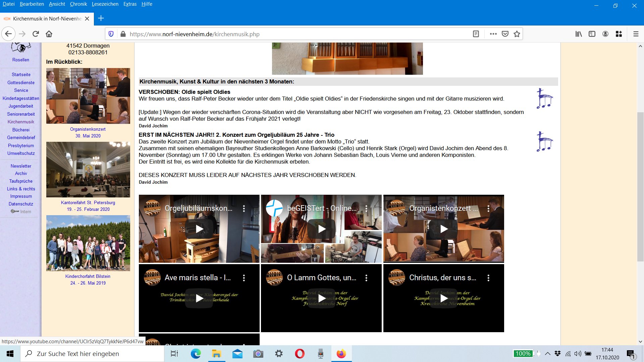Screen dimensions: 644x362
Task: Click scrollbar down arrow
Action: tap(640, 342)
